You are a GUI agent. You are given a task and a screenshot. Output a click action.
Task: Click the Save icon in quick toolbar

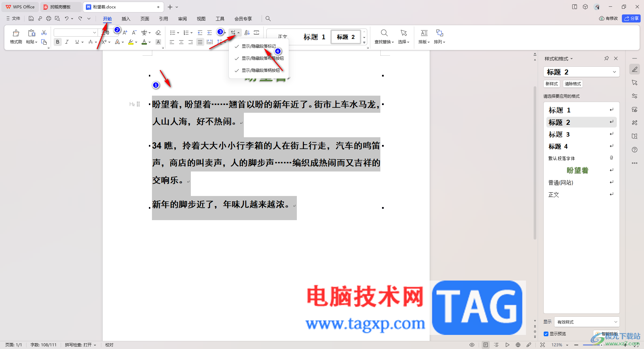pyautogui.click(x=31, y=18)
